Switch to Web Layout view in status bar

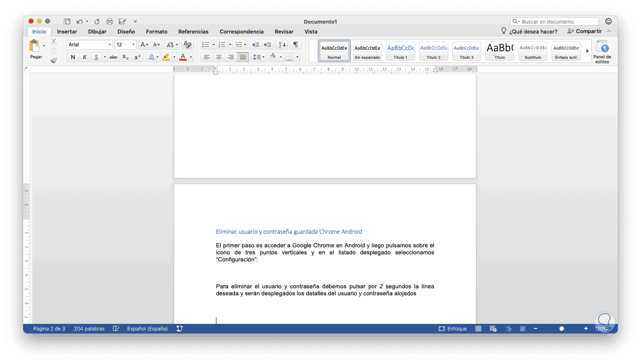493,329
